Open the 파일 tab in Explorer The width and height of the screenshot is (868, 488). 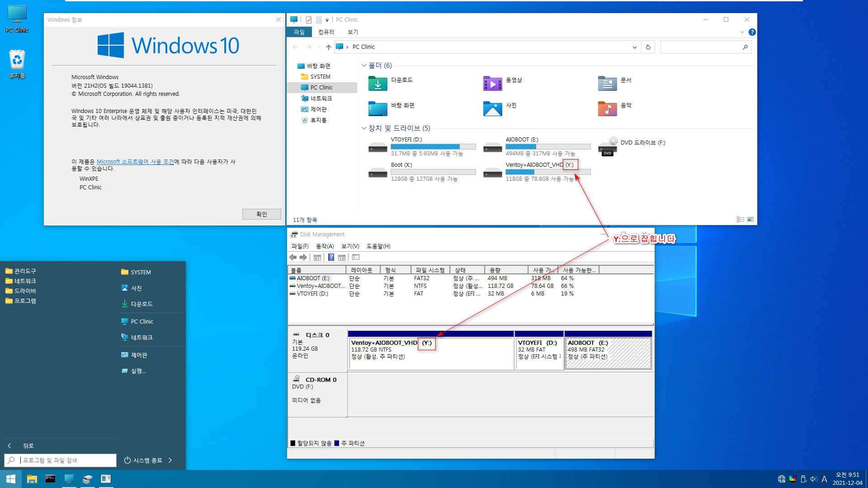tap(299, 32)
